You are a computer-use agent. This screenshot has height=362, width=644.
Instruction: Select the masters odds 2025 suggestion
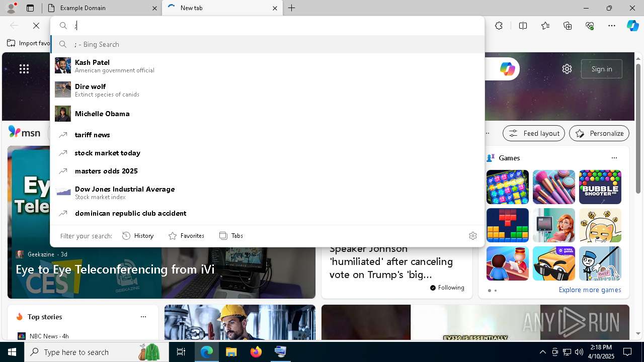(267, 171)
